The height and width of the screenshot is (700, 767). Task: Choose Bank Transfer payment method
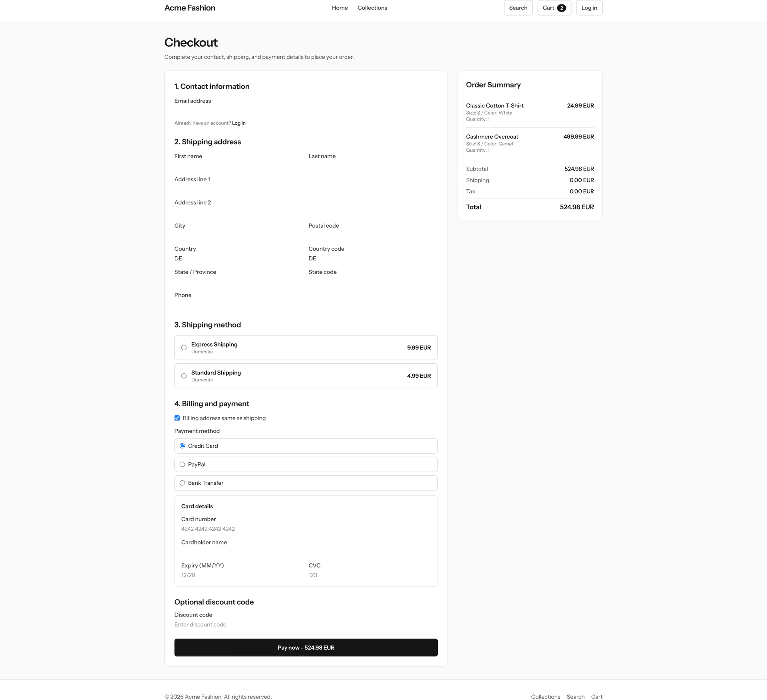183,483
